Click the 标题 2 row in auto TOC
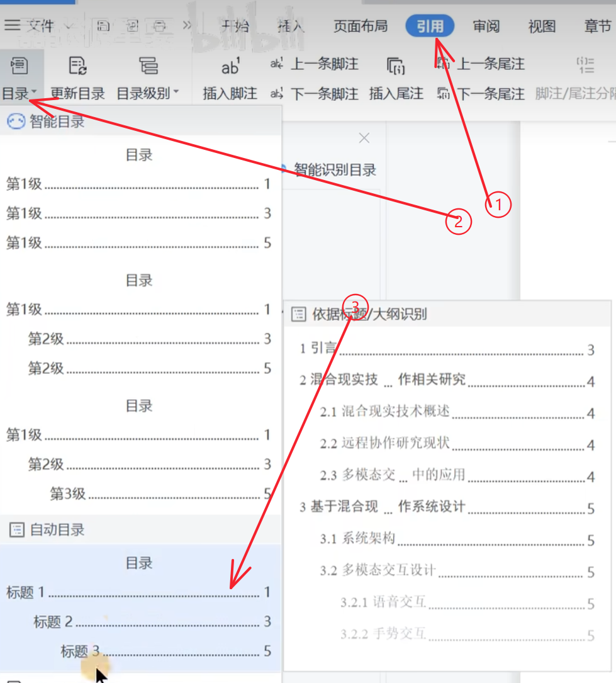 pyautogui.click(x=152, y=621)
